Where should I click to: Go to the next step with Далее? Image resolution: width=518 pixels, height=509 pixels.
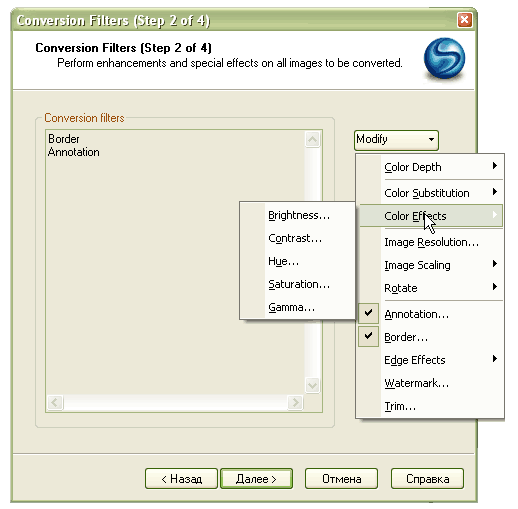tap(256, 479)
